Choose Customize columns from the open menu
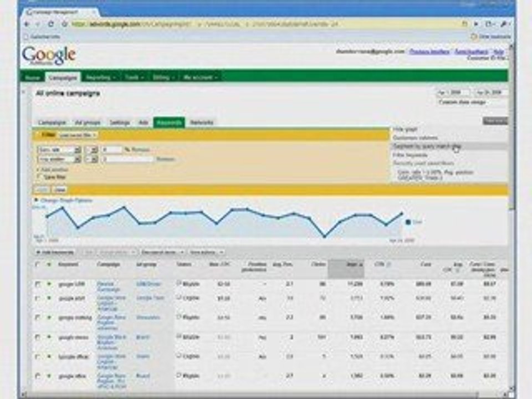Screen dimensions: 532x399 (x=415, y=138)
